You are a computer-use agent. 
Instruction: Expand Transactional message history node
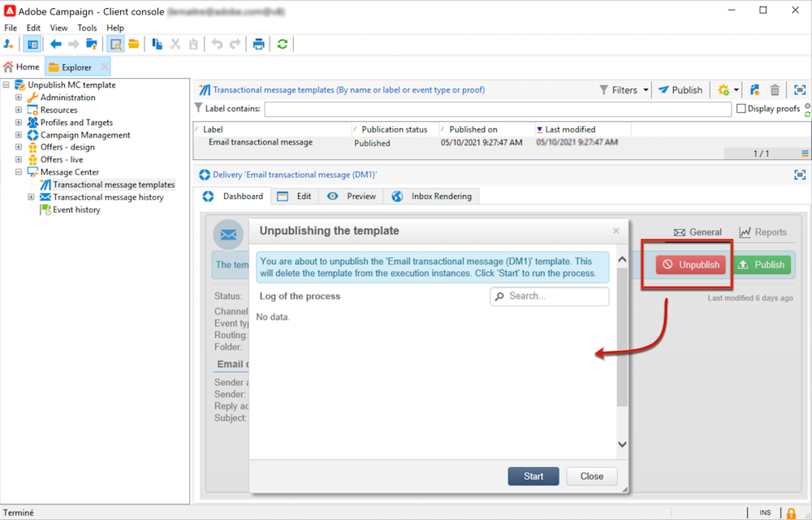point(31,197)
